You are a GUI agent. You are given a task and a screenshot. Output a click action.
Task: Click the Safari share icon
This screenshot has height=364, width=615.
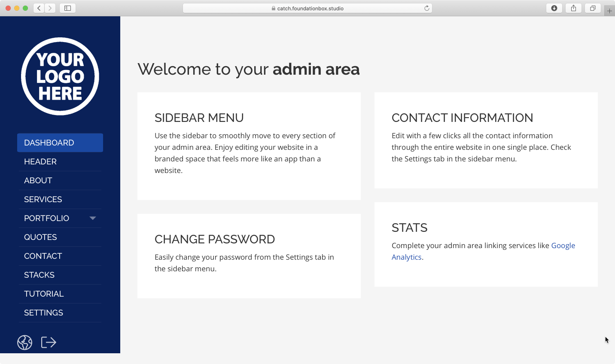coord(573,8)
